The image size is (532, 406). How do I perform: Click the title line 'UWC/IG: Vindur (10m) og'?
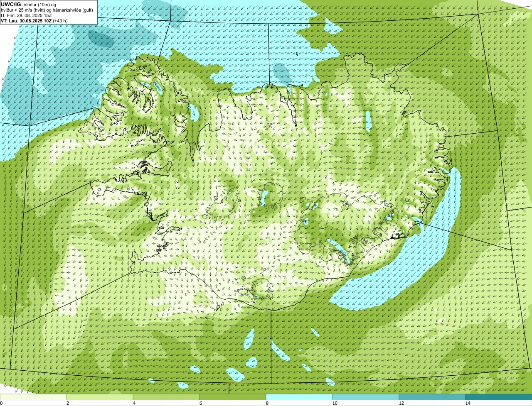pyautogui.click(x=29, y=4)
